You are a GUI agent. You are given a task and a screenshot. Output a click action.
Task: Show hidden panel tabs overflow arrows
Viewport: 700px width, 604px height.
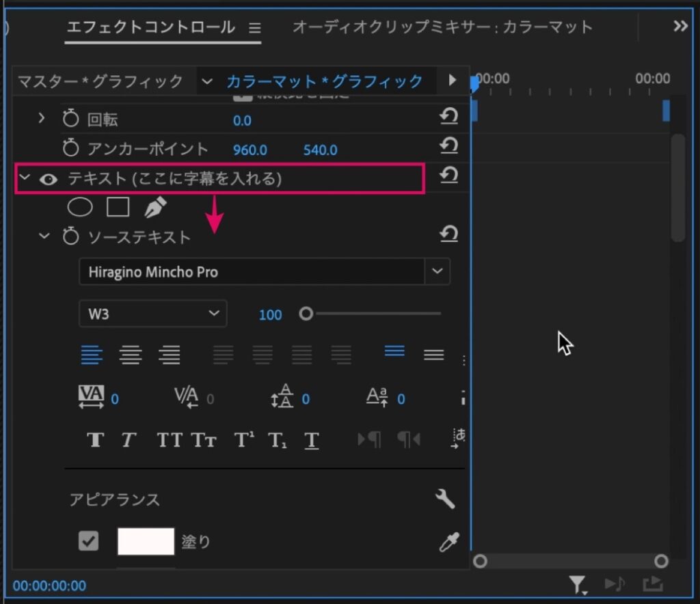click(680, 26)
